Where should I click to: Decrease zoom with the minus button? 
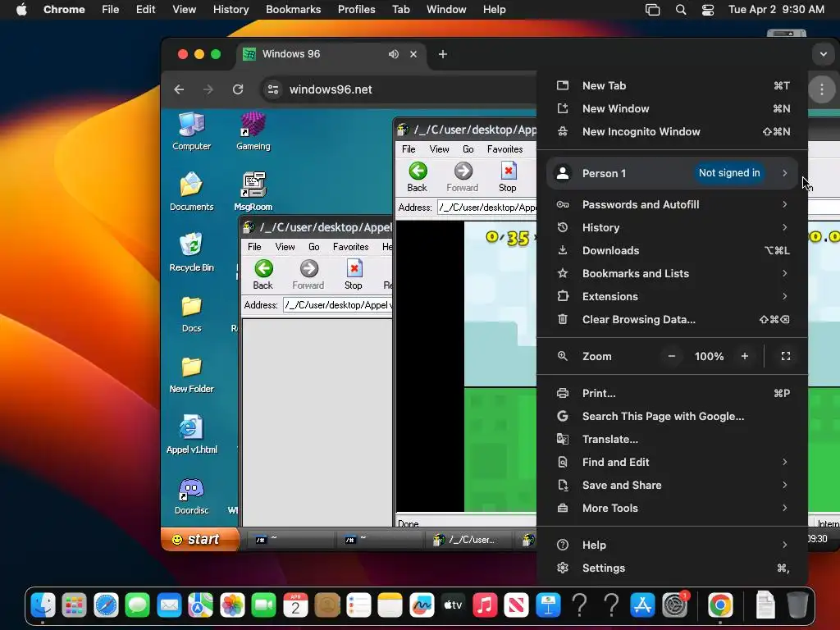tap(671, 356)
